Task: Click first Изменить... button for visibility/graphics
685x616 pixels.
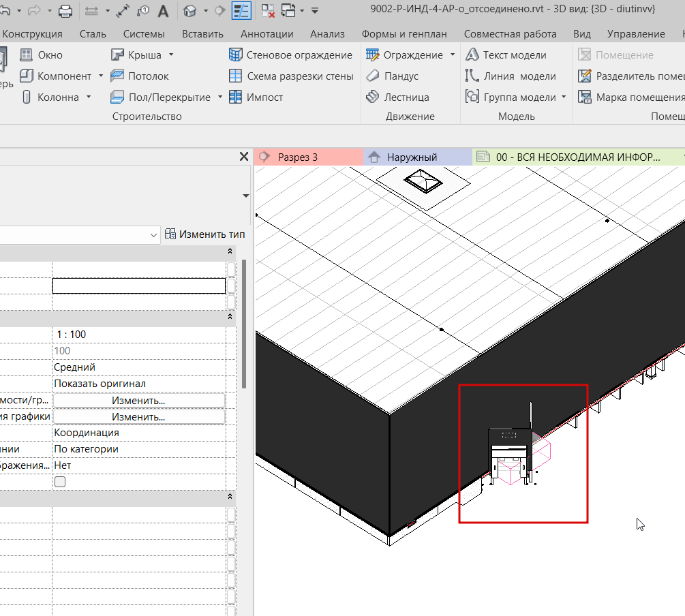Action: 139,400
